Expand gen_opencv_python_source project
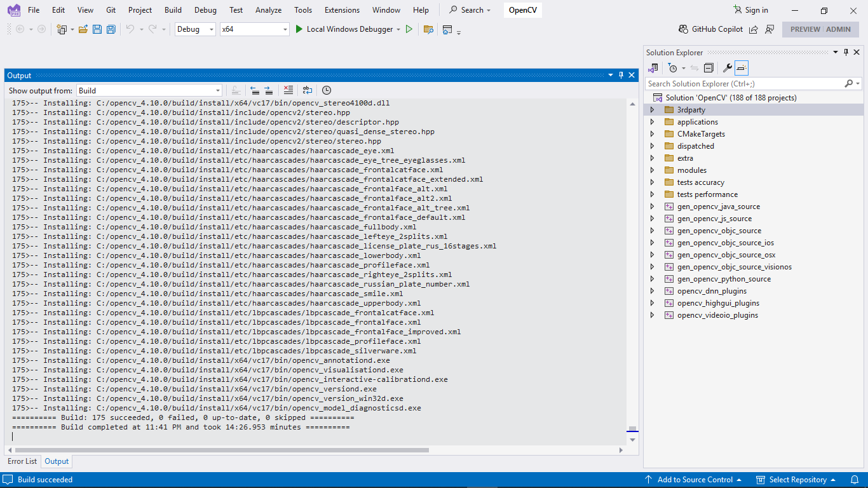 pyautogui.click(x=652, y=279)
